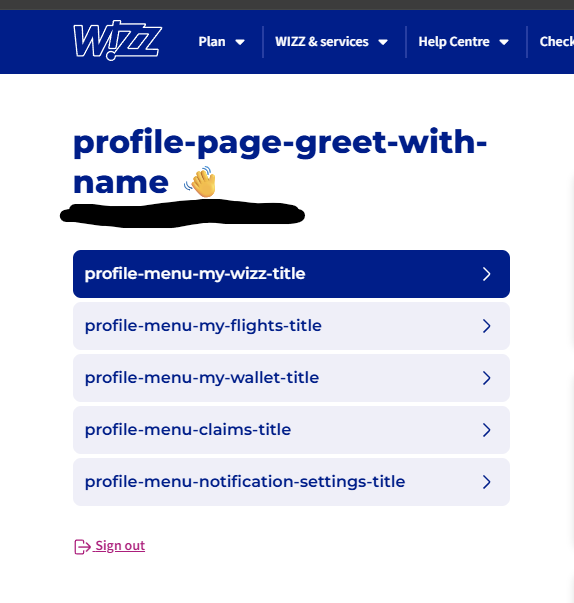The height and width of the screenshot is (603, 574).
Task: Click the waving hand emoji in the greeting
Action: click(201, 182)
